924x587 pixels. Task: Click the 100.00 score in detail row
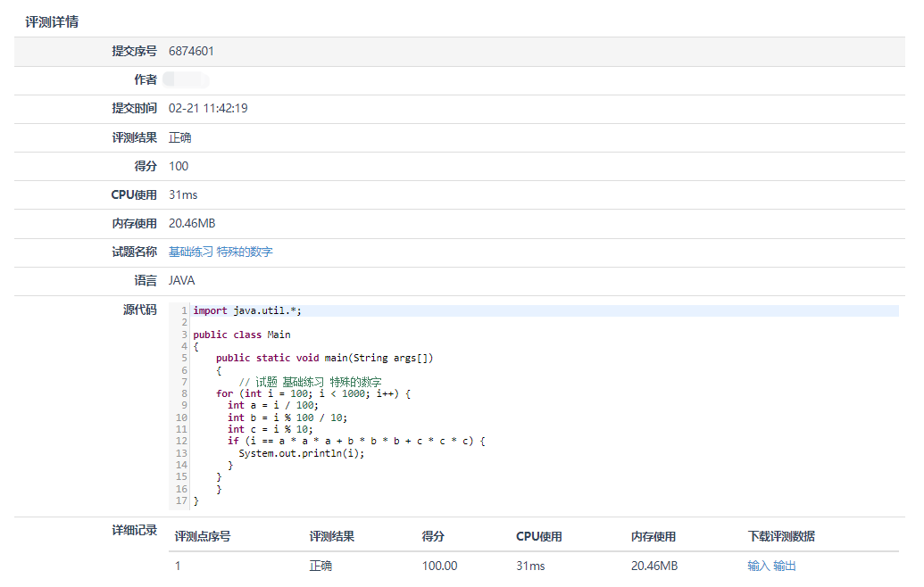pyautogui.click(x=439, y=566)
